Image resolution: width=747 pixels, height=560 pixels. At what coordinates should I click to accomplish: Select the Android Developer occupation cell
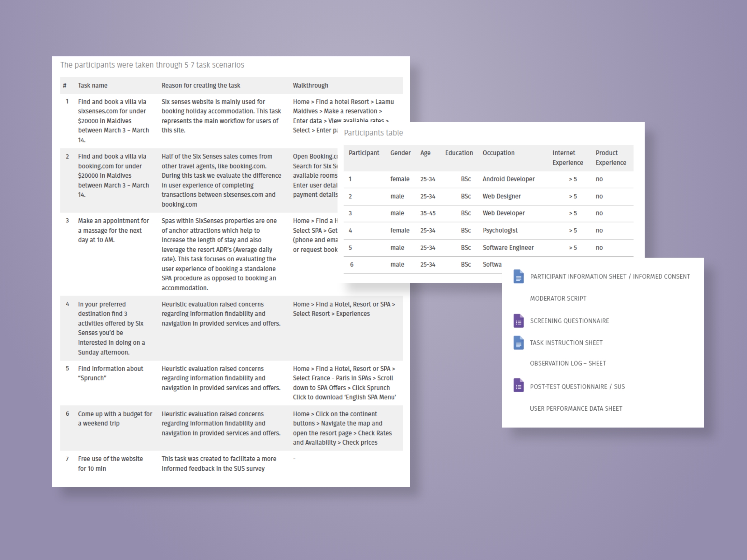click(x=508, y=179)
